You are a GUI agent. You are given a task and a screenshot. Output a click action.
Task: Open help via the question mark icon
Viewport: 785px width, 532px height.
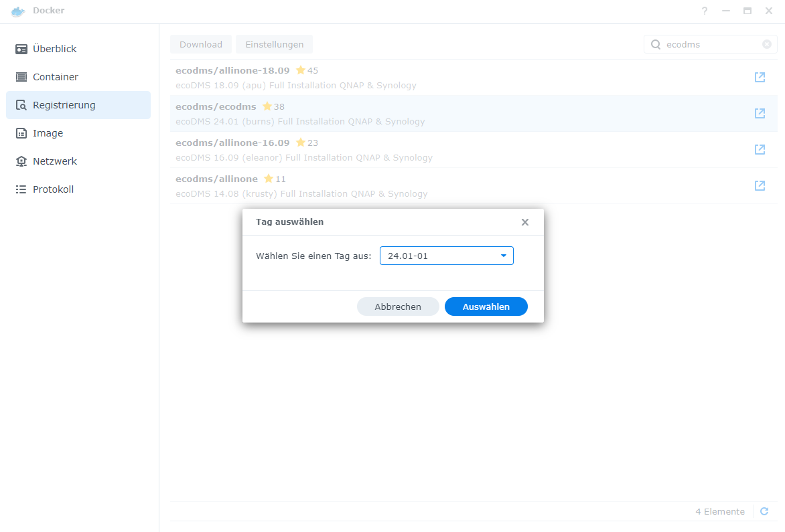pos(705,11)
